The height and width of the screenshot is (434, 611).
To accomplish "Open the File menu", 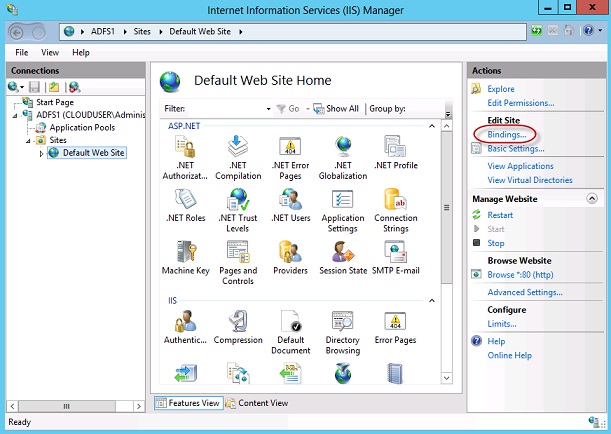I will [22, 52].
